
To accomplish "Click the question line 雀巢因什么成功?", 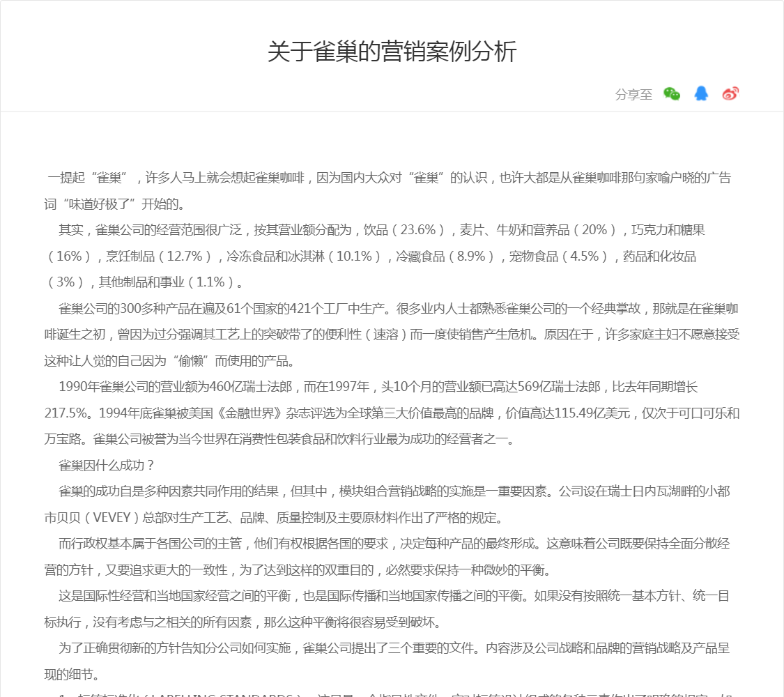I will coord(107,466).
